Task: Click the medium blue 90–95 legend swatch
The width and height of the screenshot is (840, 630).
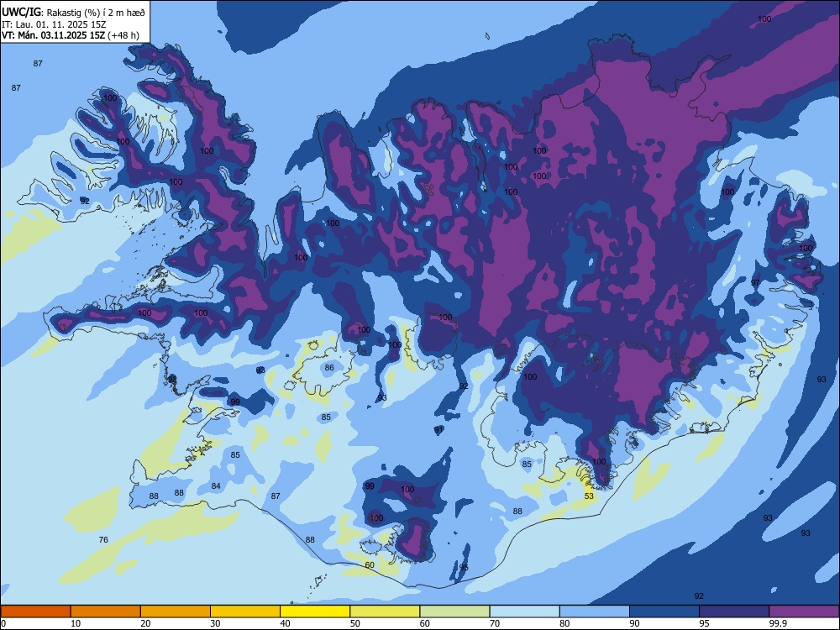Action: point(664,612)
